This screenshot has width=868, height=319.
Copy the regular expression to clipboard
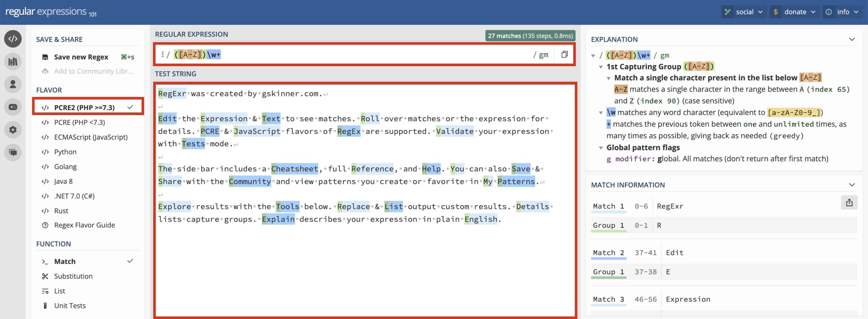click(564, 55)
